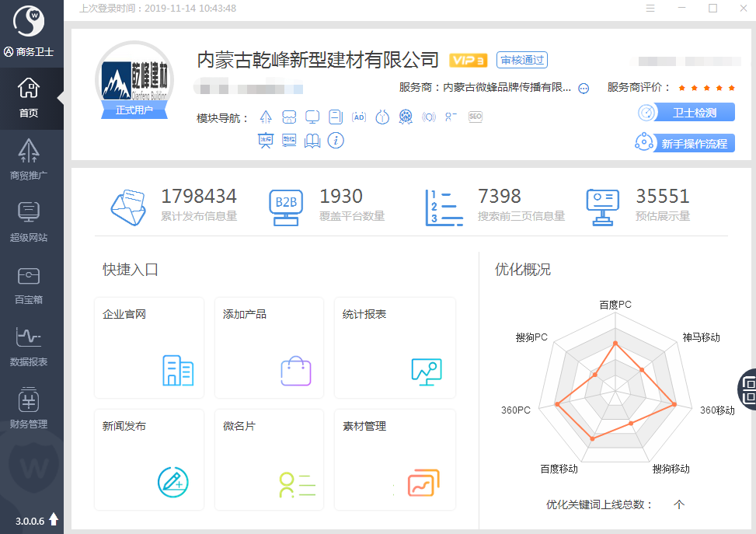Click the 商务卫士 logo at top left
Viewport: 756px width, 534px height.
[29, 22]
